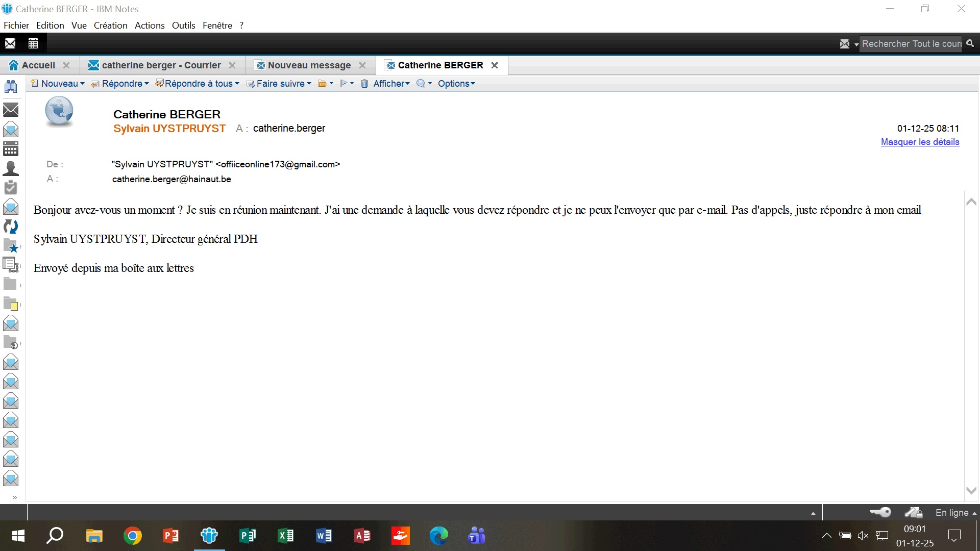Screen dimensions: 980x551
Task: Click the binoculars search icon in sidebar
Action: (x=11, y=87)
